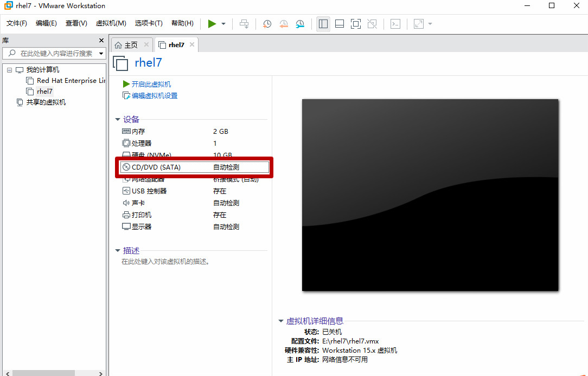Viewport: 588px width, 376px height.
Task: Click the 声卡 device row
Action: [x=194, y=203]
